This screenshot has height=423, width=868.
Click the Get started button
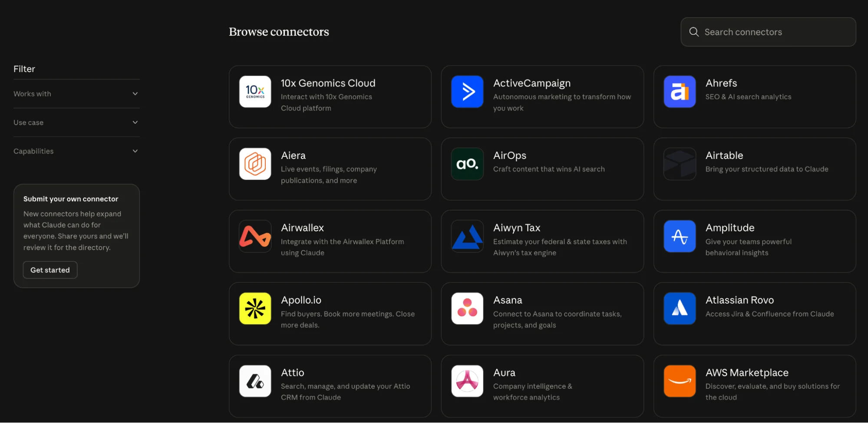pyautogui.click(x=50, y=270)
